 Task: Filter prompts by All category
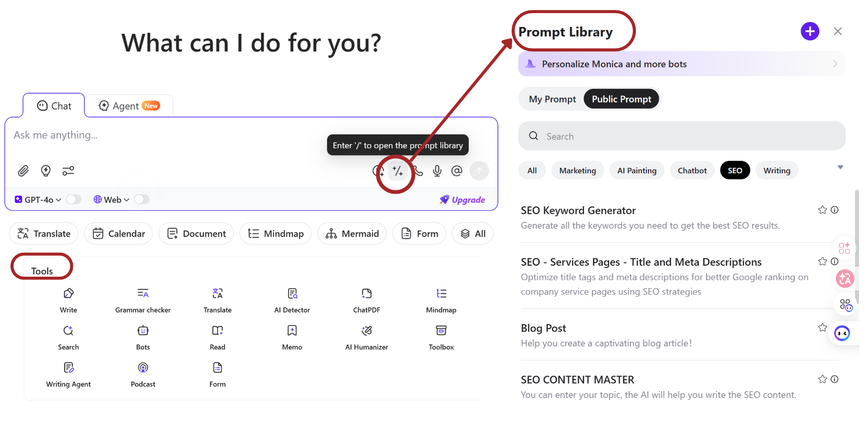point(532,170)
